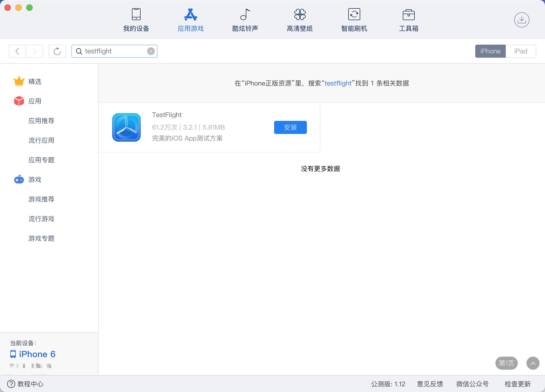Image resolution: width=545 pixels, height=392 pixels.
Task: Switch device filter to iPhone
Action: 490,51
